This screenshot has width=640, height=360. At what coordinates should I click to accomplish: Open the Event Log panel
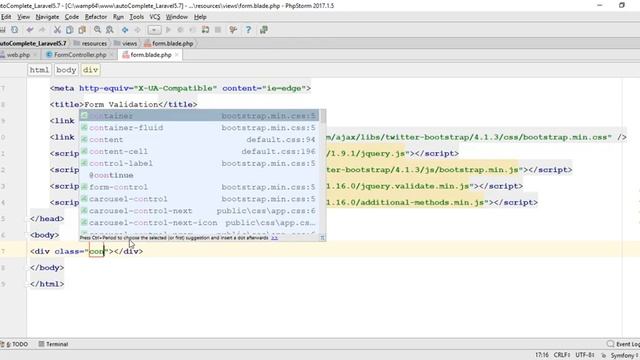click(623, 344)
